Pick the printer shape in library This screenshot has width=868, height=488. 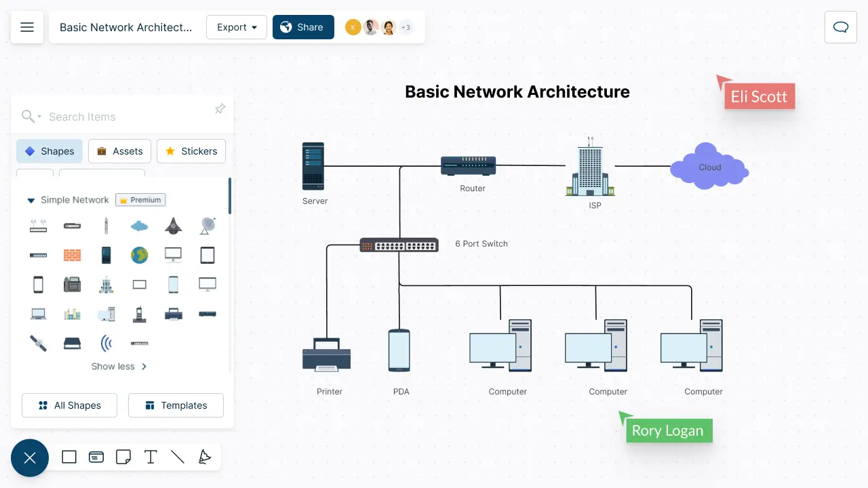pyautogui.click(x=174, y=314)
